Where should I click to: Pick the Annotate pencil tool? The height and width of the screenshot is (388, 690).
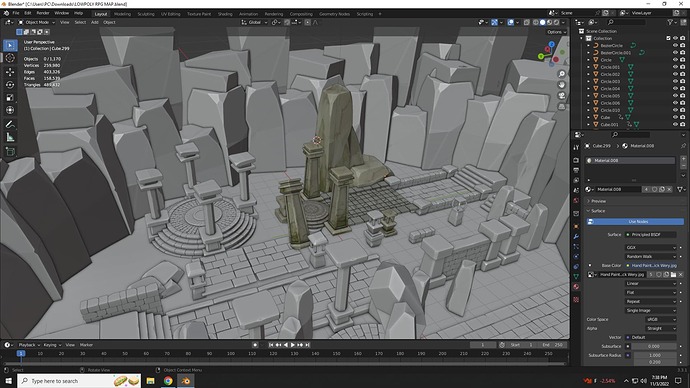click(x=10, y=124)
